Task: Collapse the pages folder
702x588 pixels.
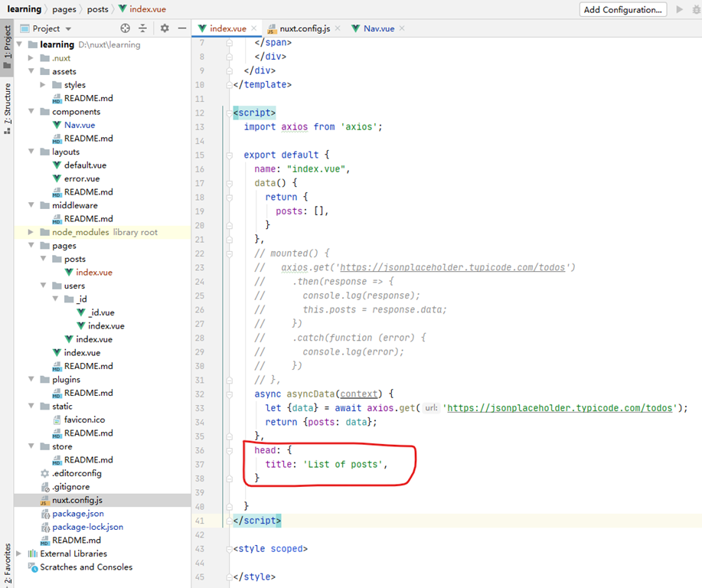Action: tap(31, 246)
